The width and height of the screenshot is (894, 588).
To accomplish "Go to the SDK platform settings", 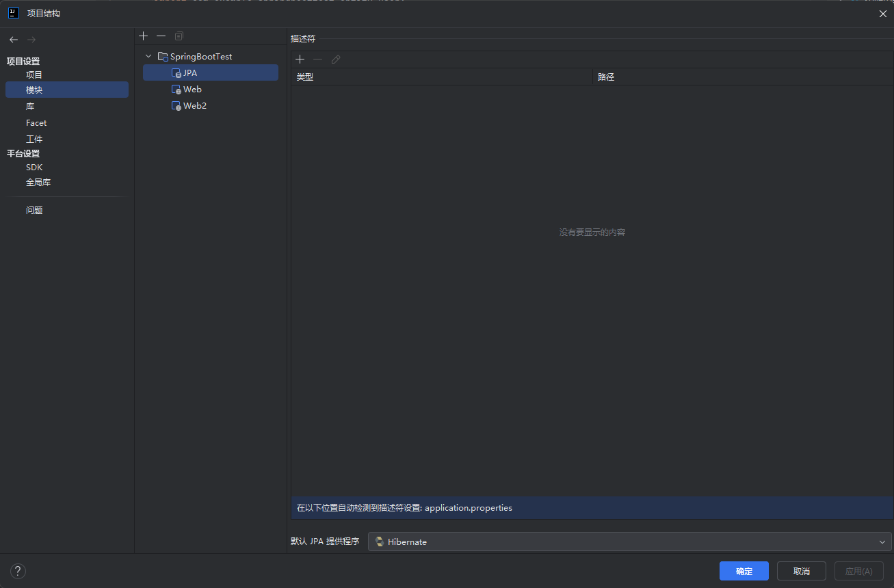I will tap(34, 167).
